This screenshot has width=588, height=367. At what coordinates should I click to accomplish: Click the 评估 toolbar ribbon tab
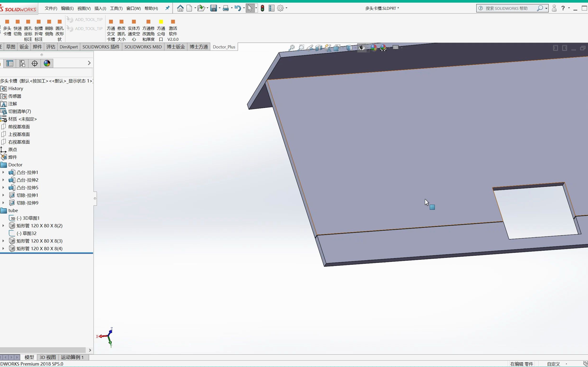tap(50, 46)
